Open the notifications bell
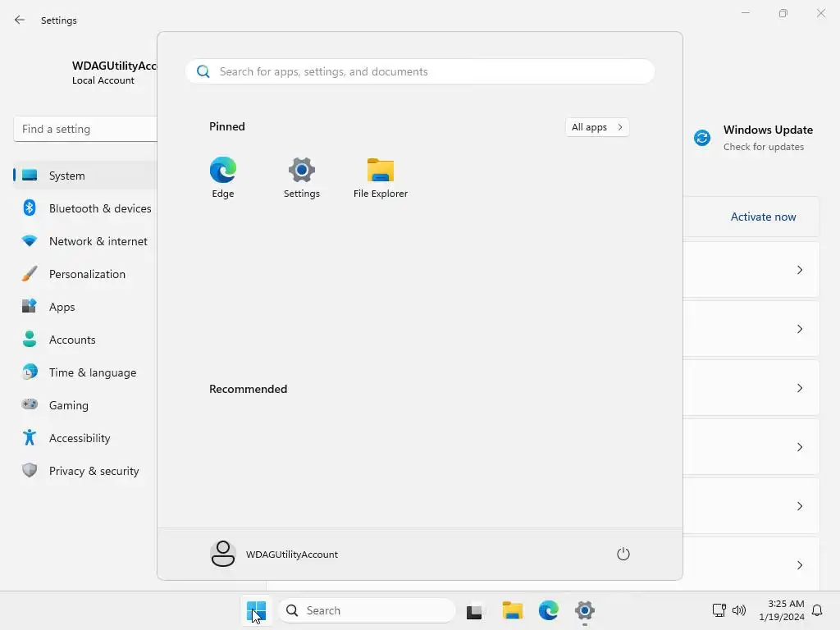The height and width of the screenshot is (630, 840). point(817,610)
